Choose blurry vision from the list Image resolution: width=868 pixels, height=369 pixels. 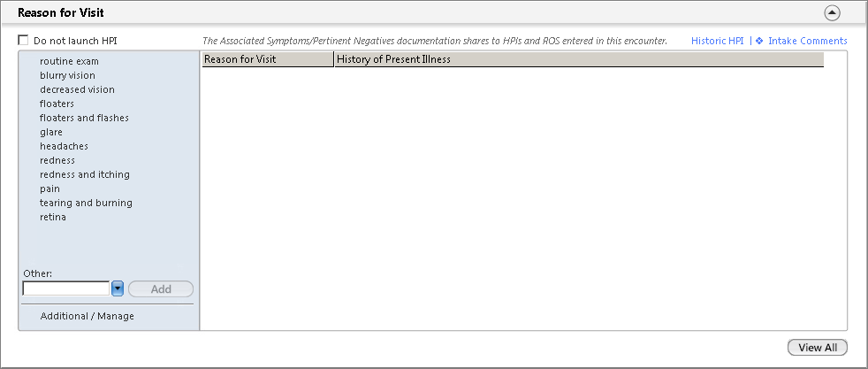[67, 75]
